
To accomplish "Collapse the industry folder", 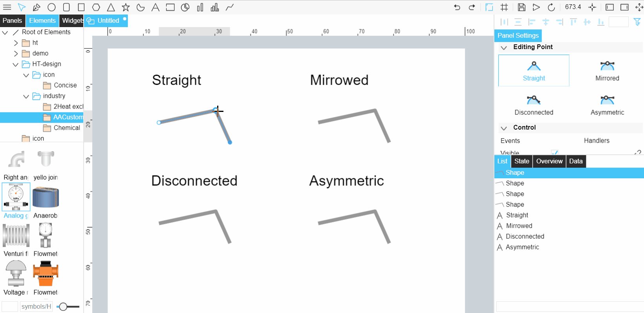I will point(26,96).
